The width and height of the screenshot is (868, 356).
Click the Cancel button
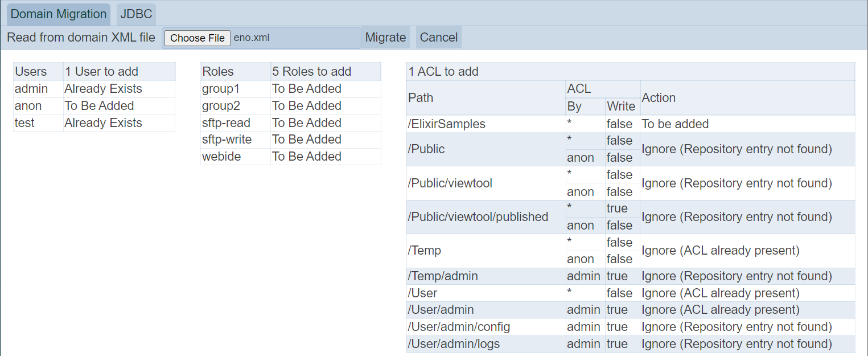point(438,38)
